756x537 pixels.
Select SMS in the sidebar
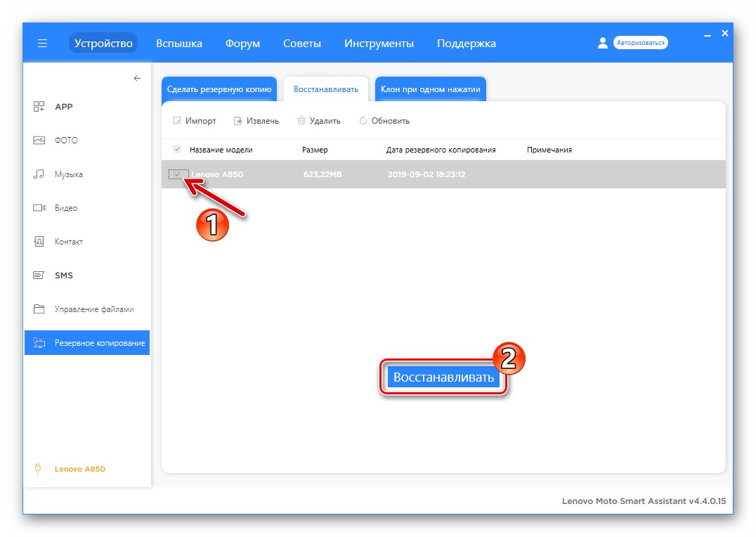click(64, 276)
